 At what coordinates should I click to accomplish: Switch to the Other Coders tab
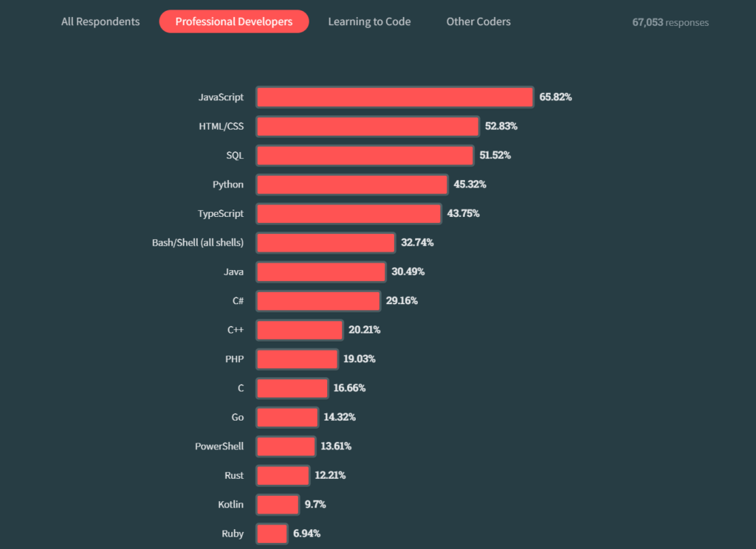(x=478, y=21)
